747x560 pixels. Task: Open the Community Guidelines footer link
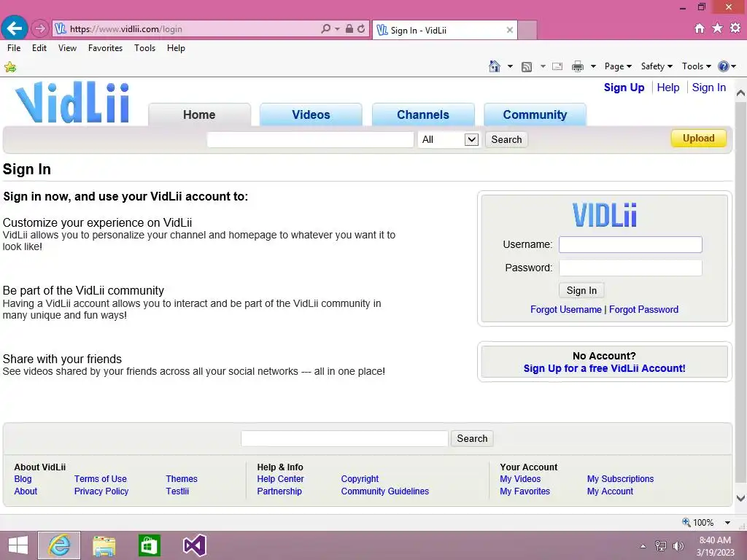(385, 491)
